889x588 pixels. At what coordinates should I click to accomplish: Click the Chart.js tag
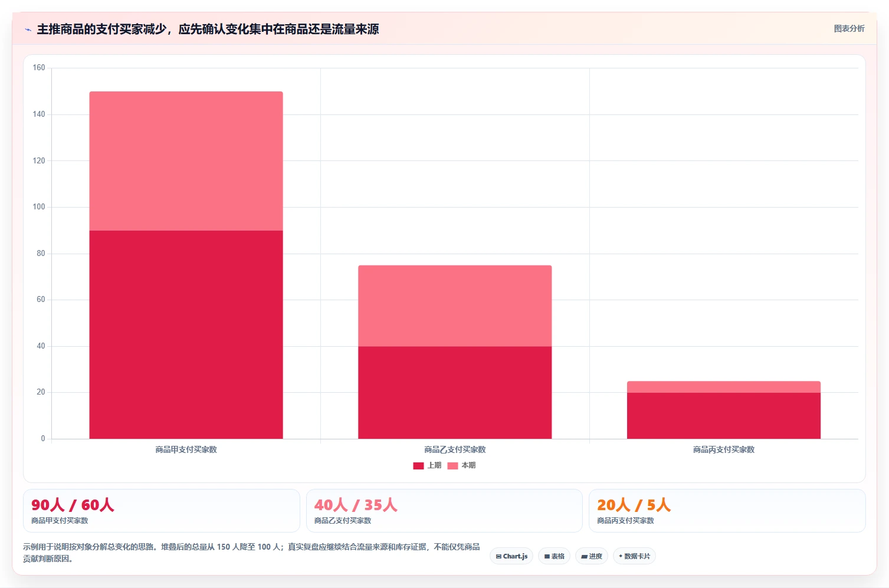(x=511, y=556)
